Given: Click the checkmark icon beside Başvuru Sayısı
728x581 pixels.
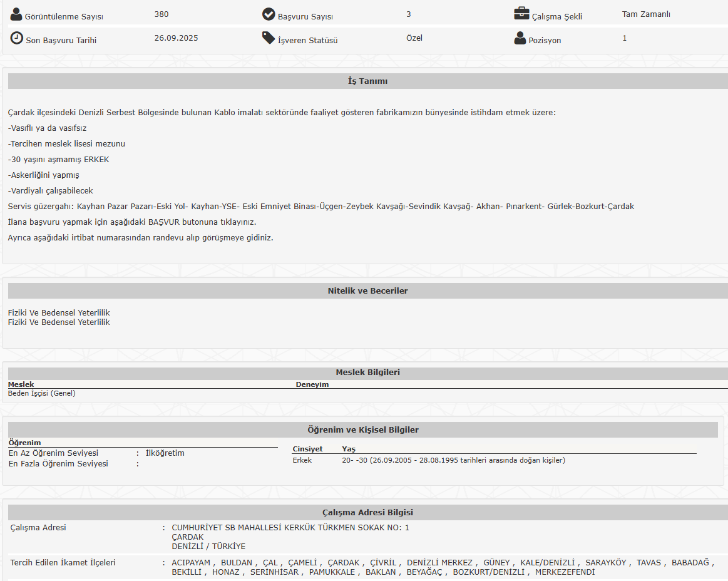Looking at the screenshot, I should click(269, 14).
